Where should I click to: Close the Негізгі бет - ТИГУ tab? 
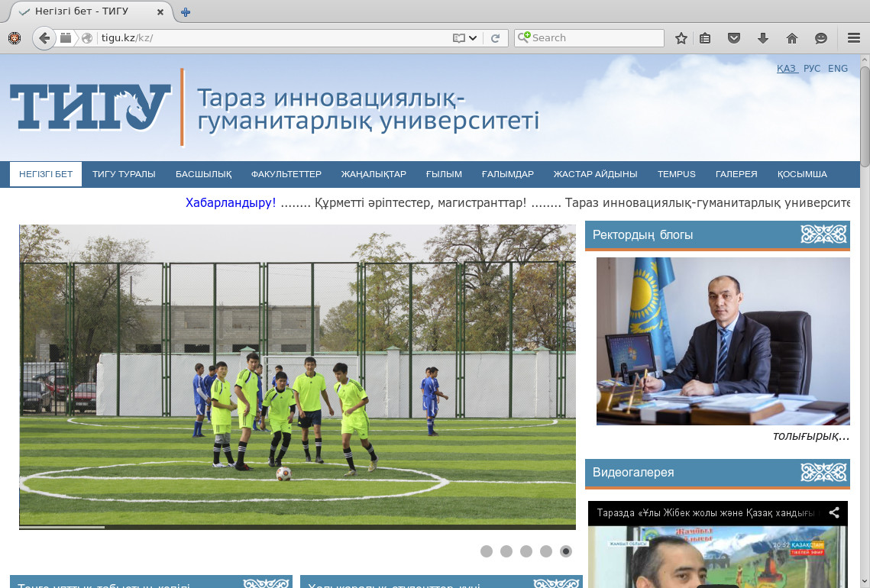coord(160,11)
